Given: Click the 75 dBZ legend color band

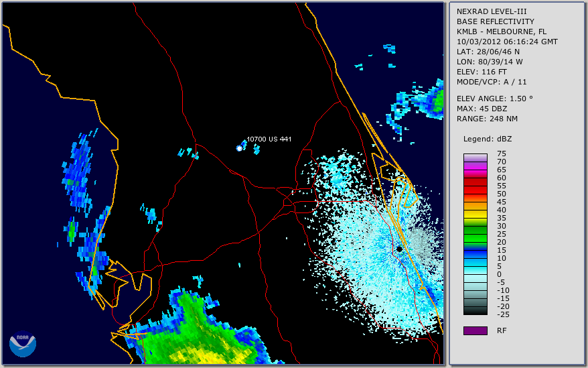Looking at the screenshot, I should (475, 158).
